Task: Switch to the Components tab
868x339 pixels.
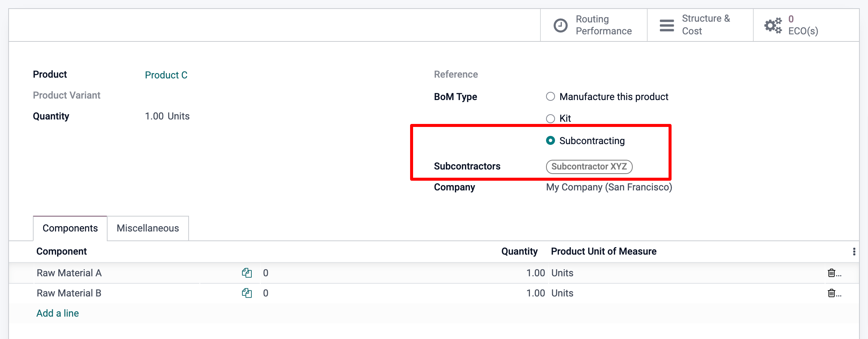Action: point(70,228)
